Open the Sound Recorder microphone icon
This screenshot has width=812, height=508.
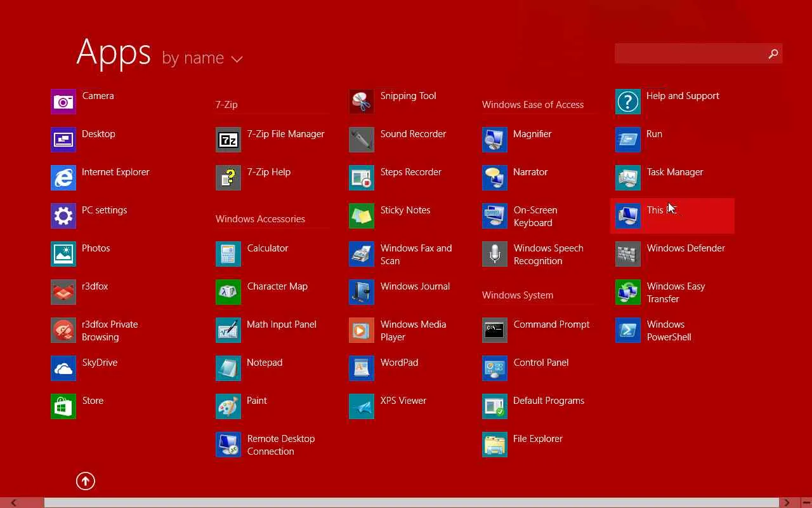362,140
